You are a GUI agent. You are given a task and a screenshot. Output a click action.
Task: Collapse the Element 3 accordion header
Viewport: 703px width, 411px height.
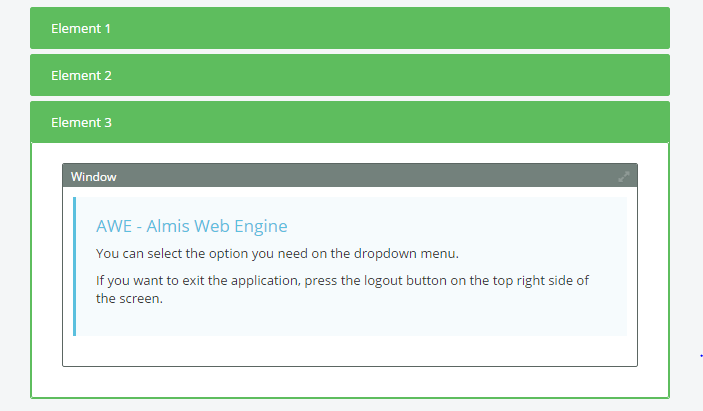click(350, 122)
